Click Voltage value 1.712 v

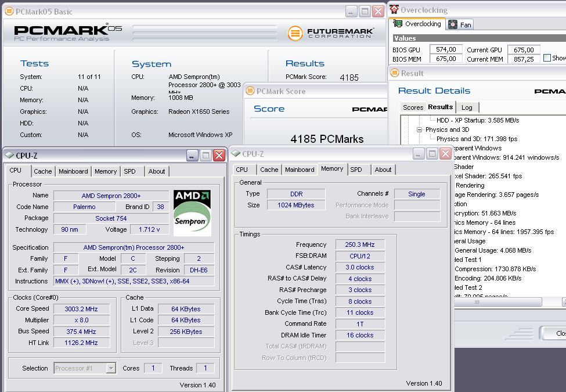[149, 229]
